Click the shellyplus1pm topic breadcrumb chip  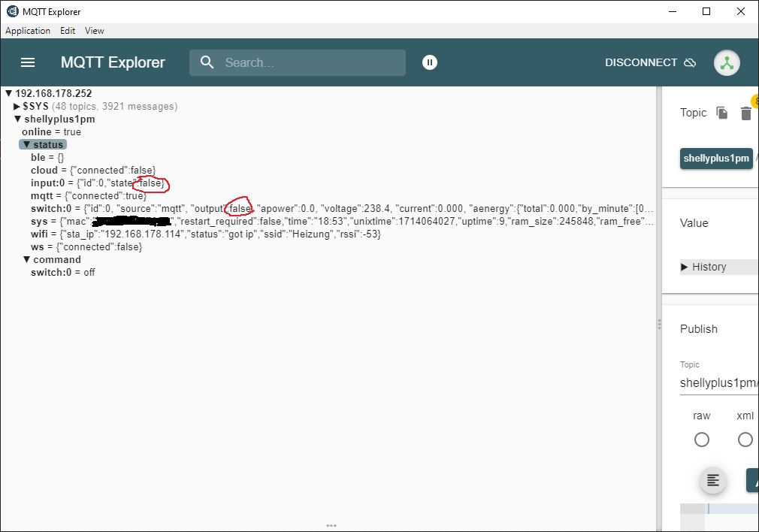716,159
